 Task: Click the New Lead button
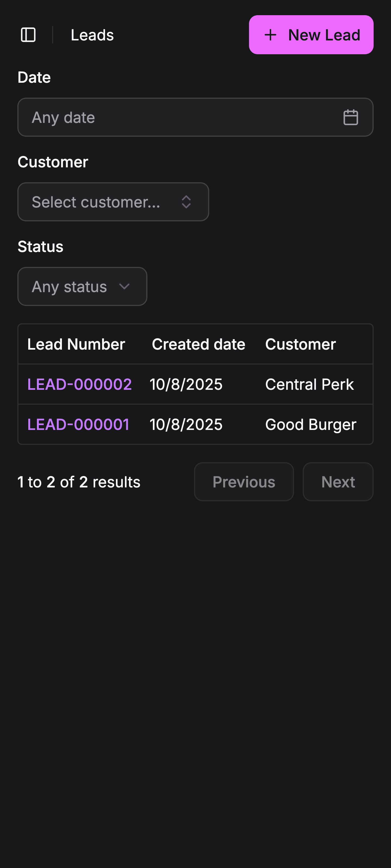[311, 35]
